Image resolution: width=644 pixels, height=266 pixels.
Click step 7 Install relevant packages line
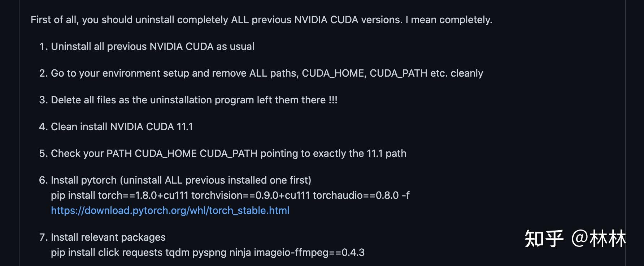(108, 237)
